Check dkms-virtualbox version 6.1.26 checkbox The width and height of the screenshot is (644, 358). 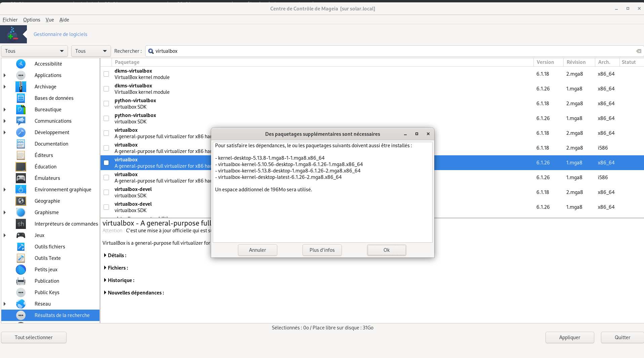click(x=106, y=89)
